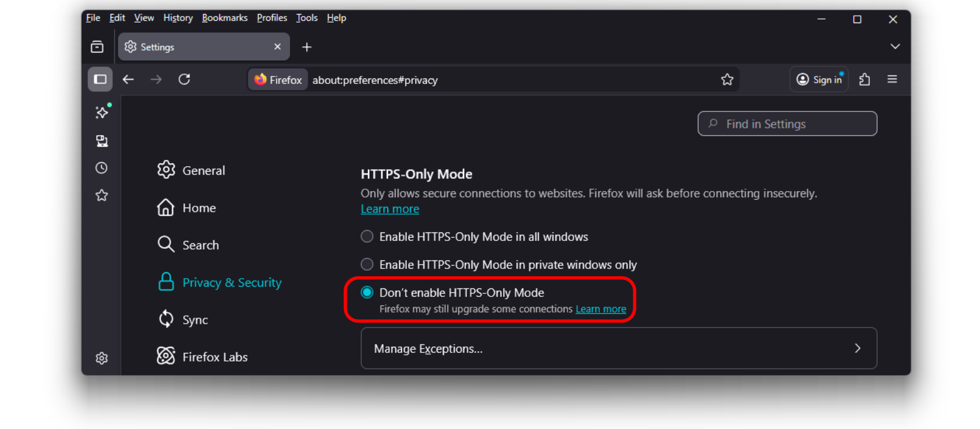The height and width of the screenshot is (429, 980).
Task: Select HTTPS-Only Mode in private windows only
Action: pos(367,265)
